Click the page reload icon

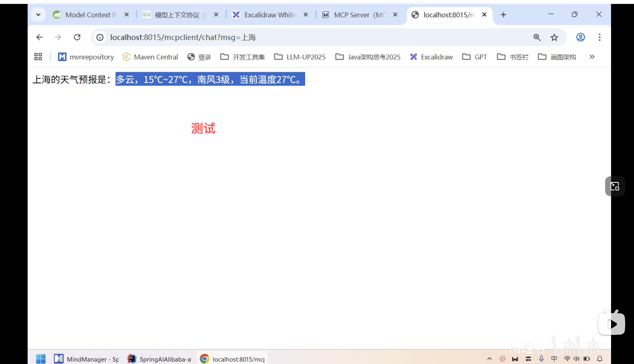tap(77, 37)
